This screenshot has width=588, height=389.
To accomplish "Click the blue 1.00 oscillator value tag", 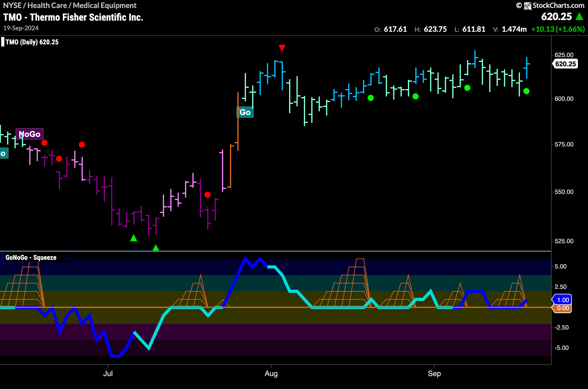I will pyautogui.click(x=562, y=300).
